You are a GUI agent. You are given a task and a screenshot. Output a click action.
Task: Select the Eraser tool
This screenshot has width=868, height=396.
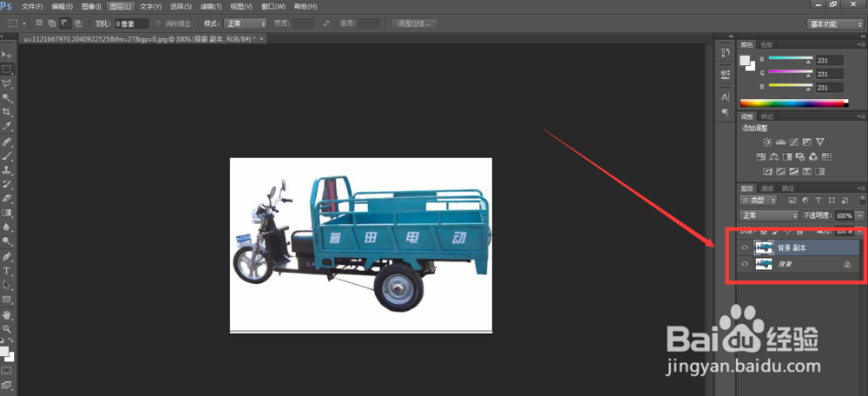pyautogui.click(x=7, y=198)
